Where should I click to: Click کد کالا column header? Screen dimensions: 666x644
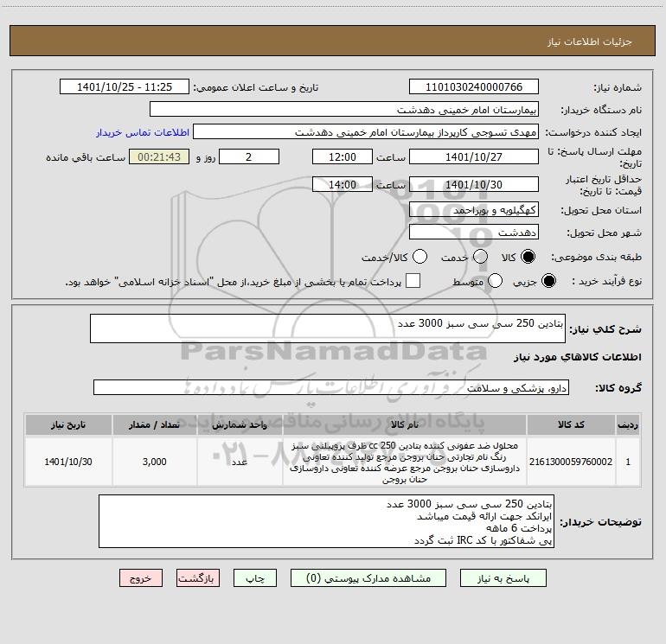(571, 424)
